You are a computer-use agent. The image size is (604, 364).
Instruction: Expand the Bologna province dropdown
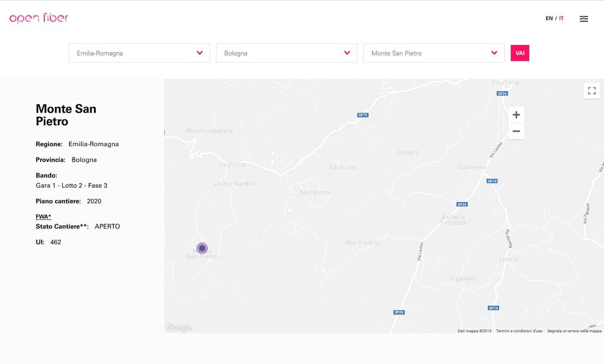pos(287,53)
